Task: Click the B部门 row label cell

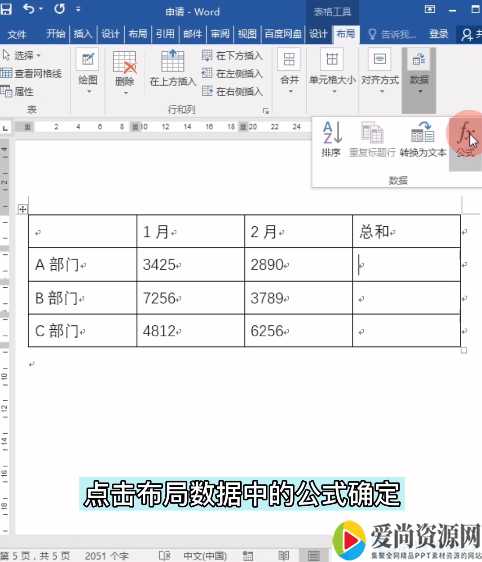Action: tap(82, 298)
